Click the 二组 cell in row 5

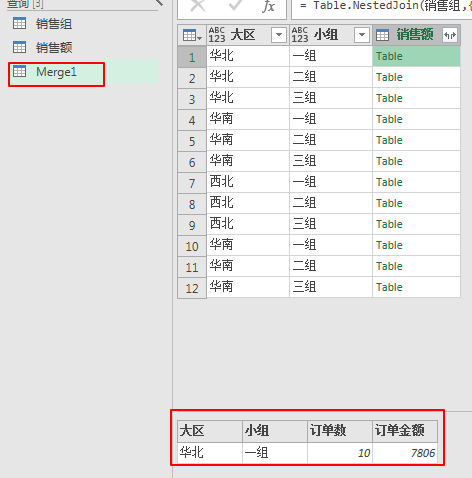click(331, 140)
